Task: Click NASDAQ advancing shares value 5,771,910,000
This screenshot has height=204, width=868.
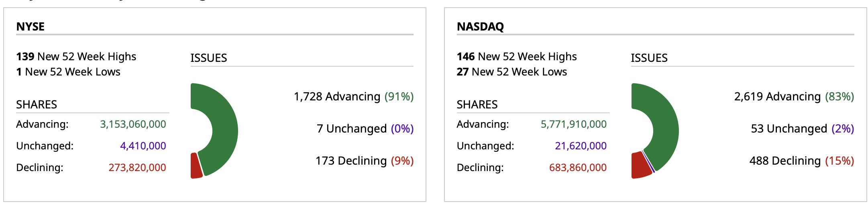Action: coord(573,124)
